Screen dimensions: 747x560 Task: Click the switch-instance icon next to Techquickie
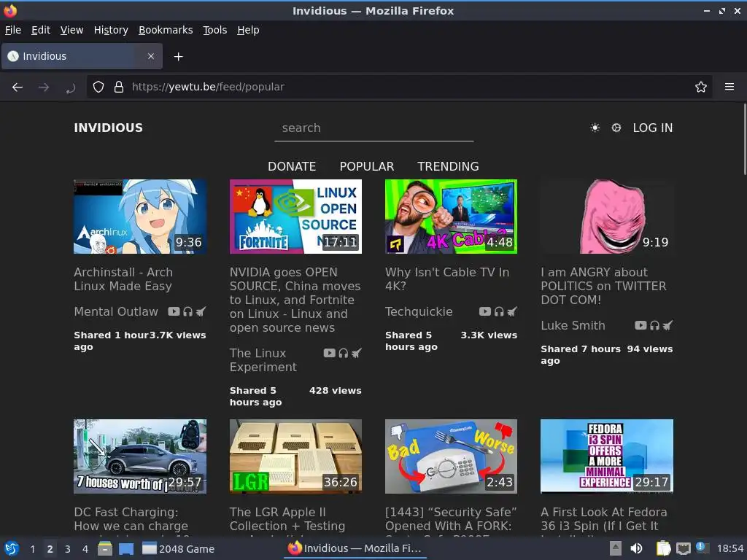tap(512, 311)
